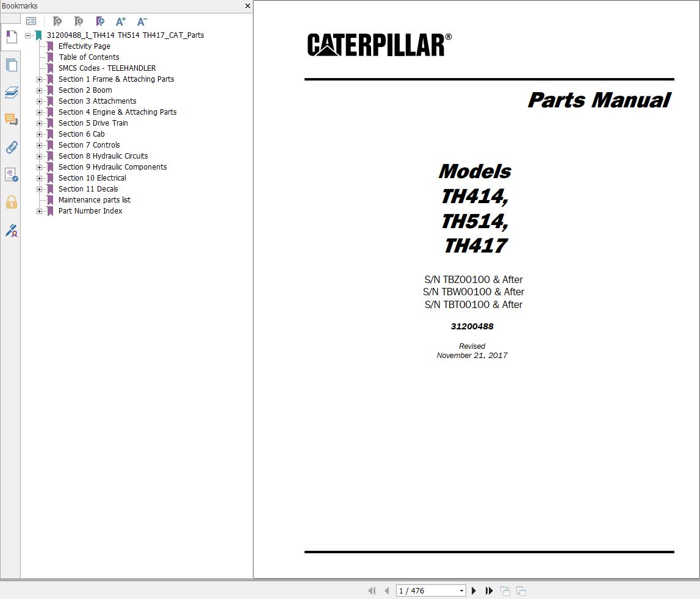Open the Comments panel
The width and height of the screenshot is (700, 599).
(11, 120)
